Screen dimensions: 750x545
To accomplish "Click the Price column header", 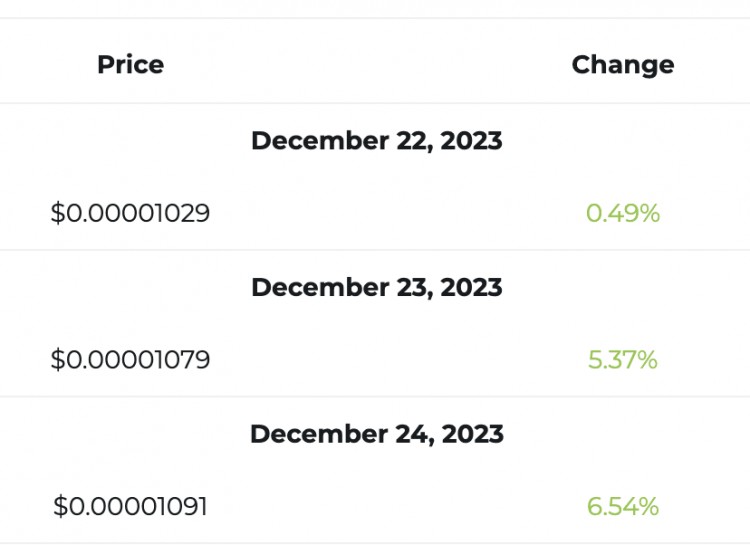I will [130, 65].
